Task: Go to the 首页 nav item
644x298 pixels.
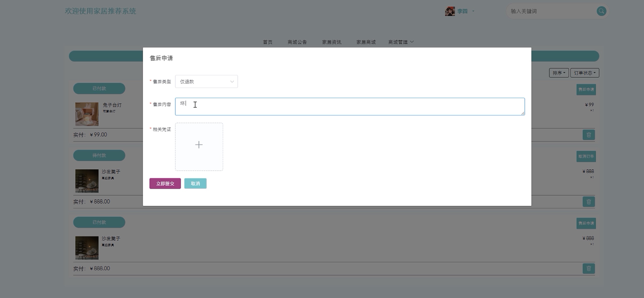Action: [x=268, y=42]
